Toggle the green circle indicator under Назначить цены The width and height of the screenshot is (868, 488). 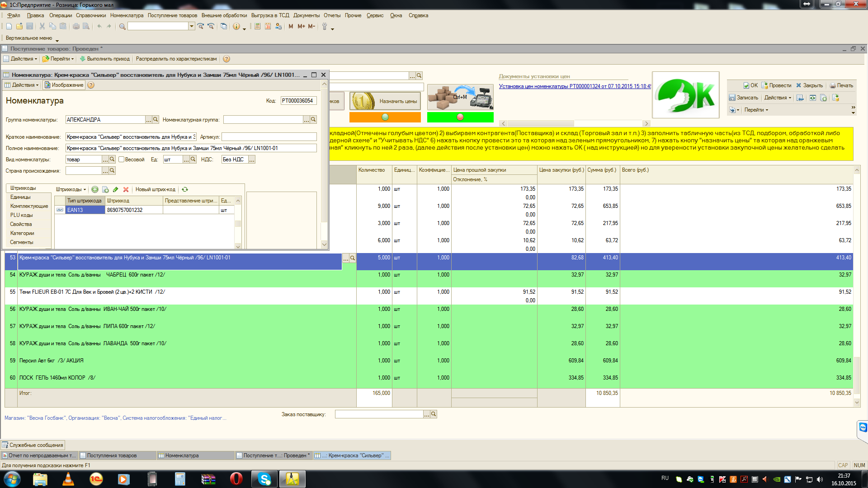tap(385, 117)
